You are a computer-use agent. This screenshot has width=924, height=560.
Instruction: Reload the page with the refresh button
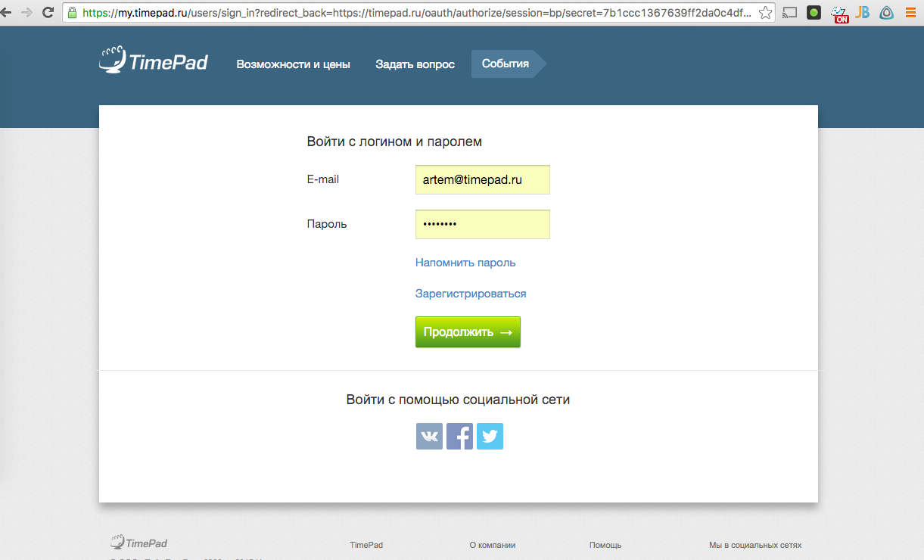click(x=48, y=13)
